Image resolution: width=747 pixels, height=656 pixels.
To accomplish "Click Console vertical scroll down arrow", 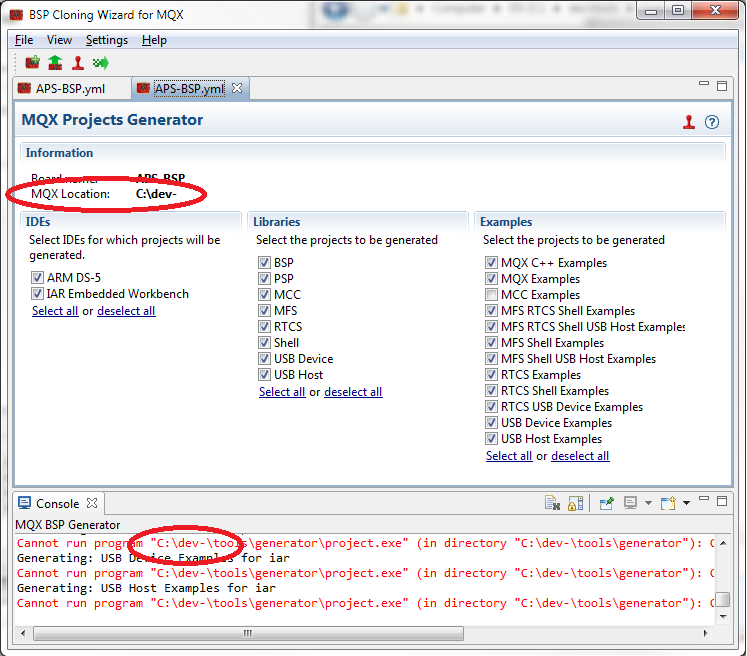I will pos(723,616).
